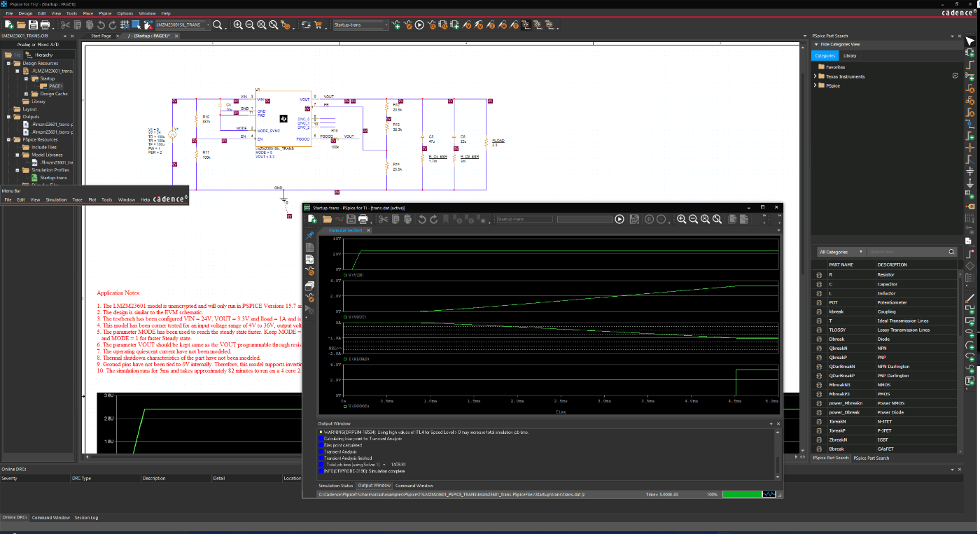Open a project with the main toolbar folder icon
The width and height of the screenshot is (980, 534).
[x=22, y=24]
